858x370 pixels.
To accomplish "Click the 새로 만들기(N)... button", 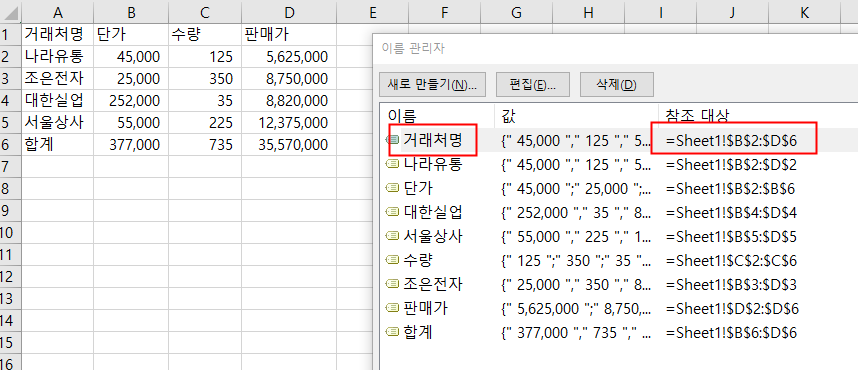I will point(432,84).
